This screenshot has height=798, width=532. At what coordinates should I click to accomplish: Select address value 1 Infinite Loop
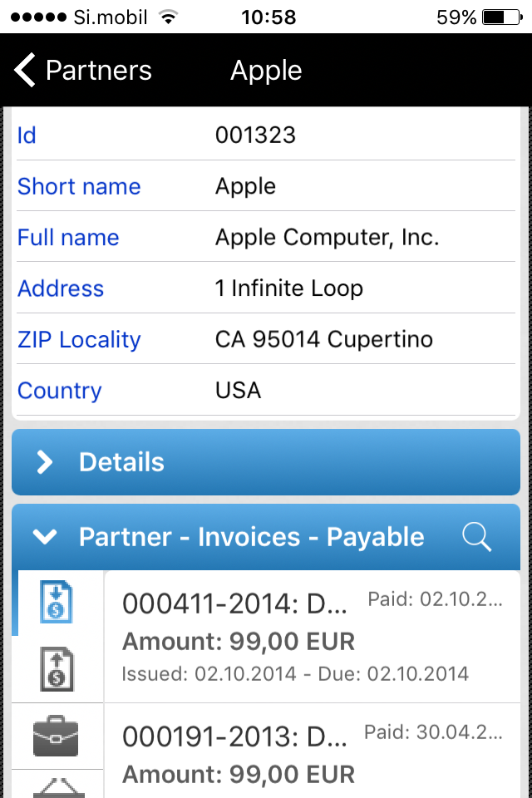coord(289,288)
